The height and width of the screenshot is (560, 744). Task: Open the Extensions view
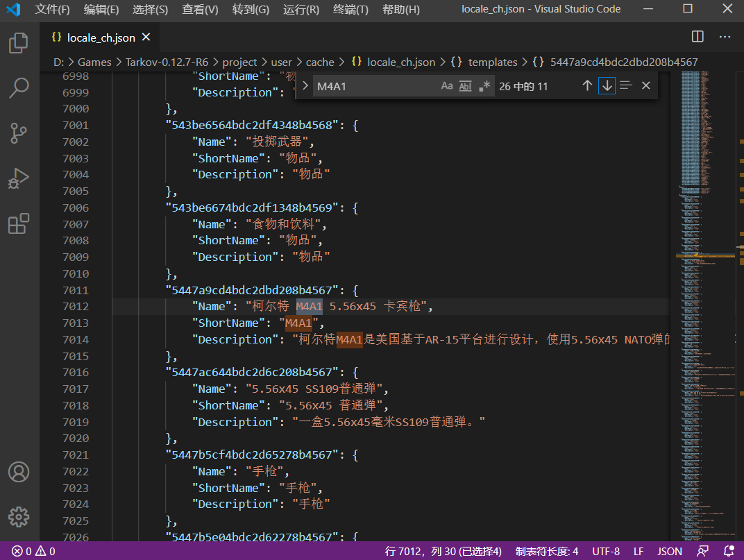click(x=19, y=223)
